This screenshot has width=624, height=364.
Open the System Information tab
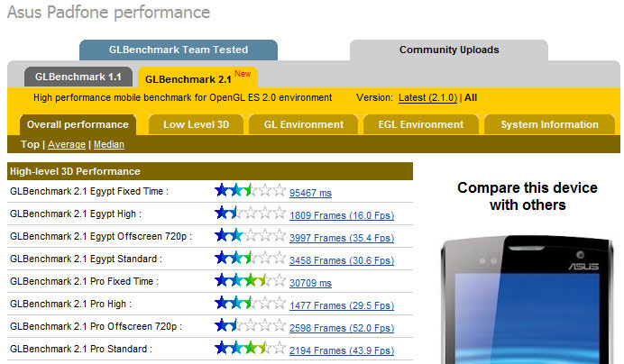coord(549,124)
